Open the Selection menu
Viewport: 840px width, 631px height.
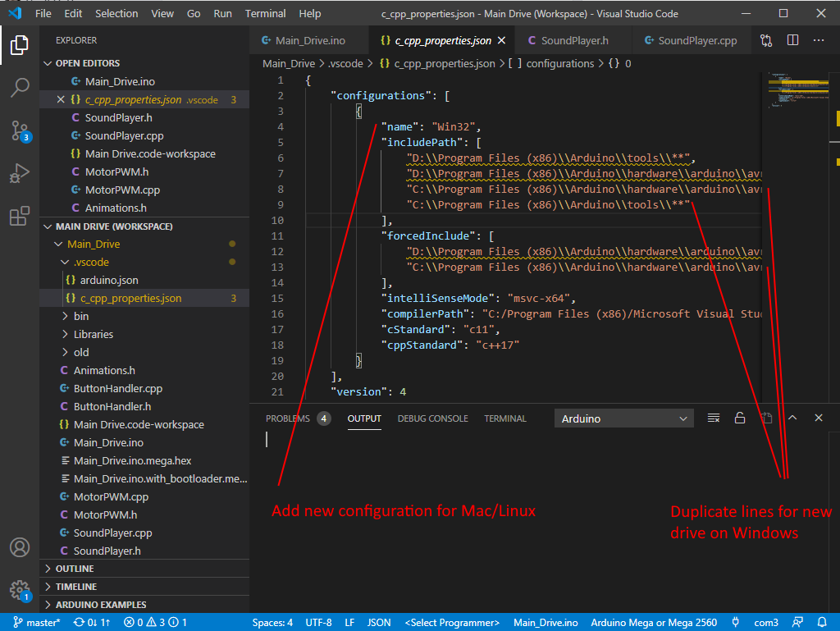(x=116, y=14)
